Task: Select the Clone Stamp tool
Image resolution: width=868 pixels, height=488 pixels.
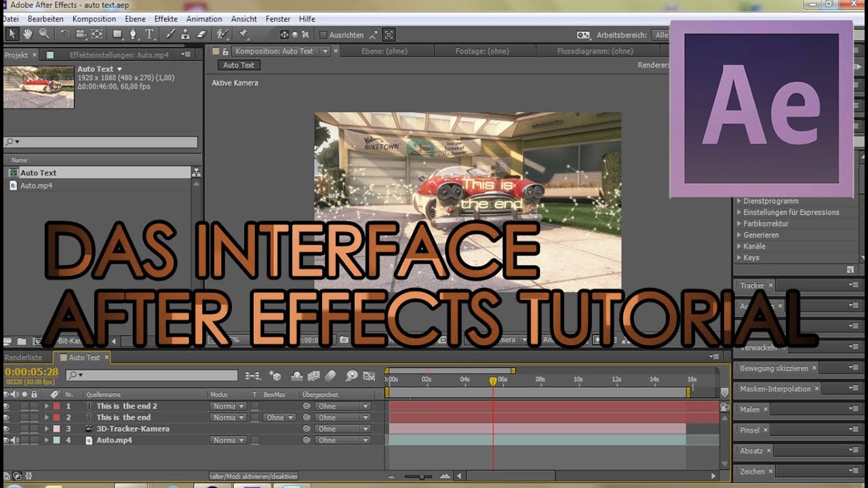Action: [185, 34]
